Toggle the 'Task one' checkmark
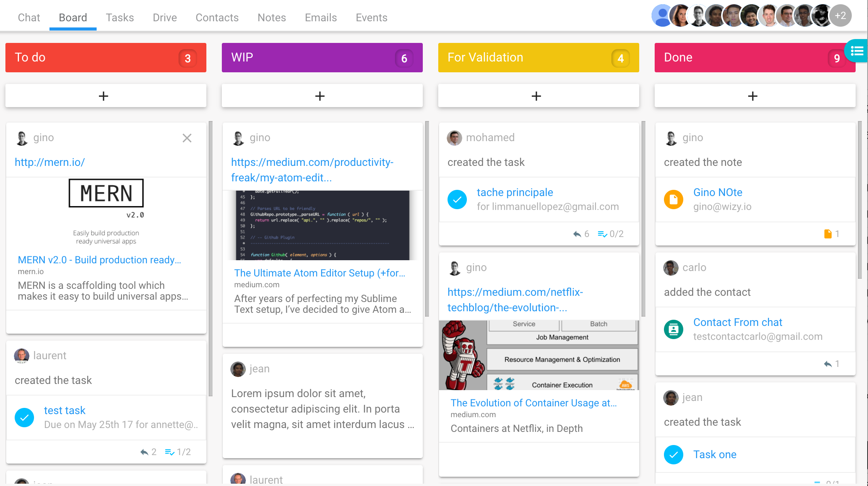 click(x=674, y=455)
